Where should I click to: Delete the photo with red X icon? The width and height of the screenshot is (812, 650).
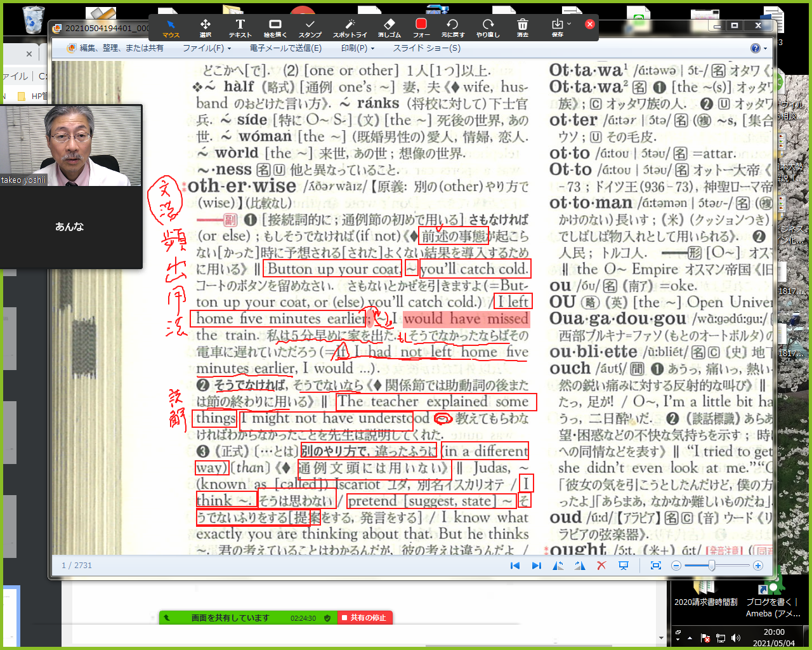601,566
